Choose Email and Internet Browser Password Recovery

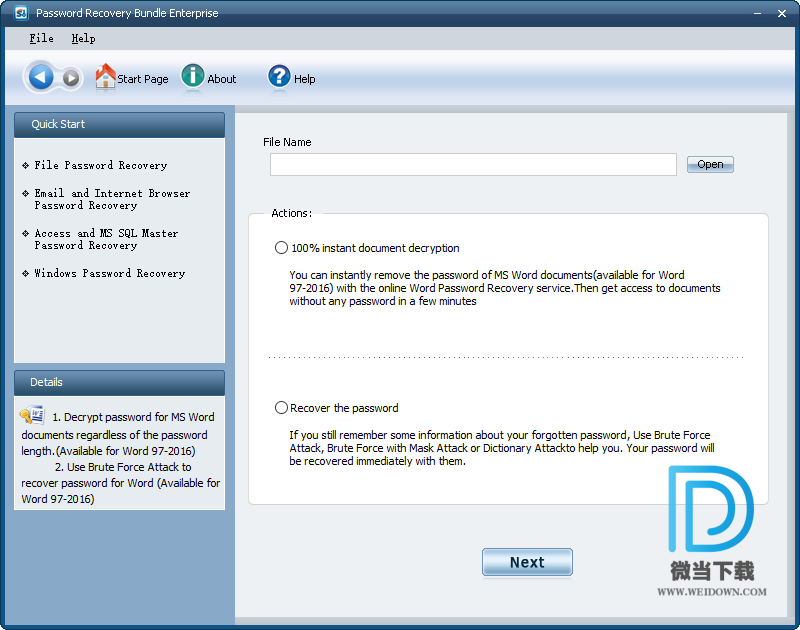[x=112, y=199]
